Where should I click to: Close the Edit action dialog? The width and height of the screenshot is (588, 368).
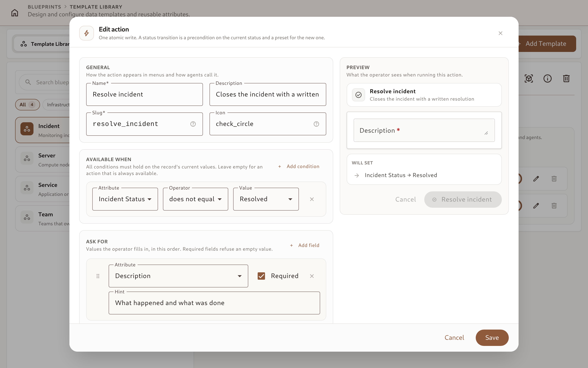pos(500,33)
